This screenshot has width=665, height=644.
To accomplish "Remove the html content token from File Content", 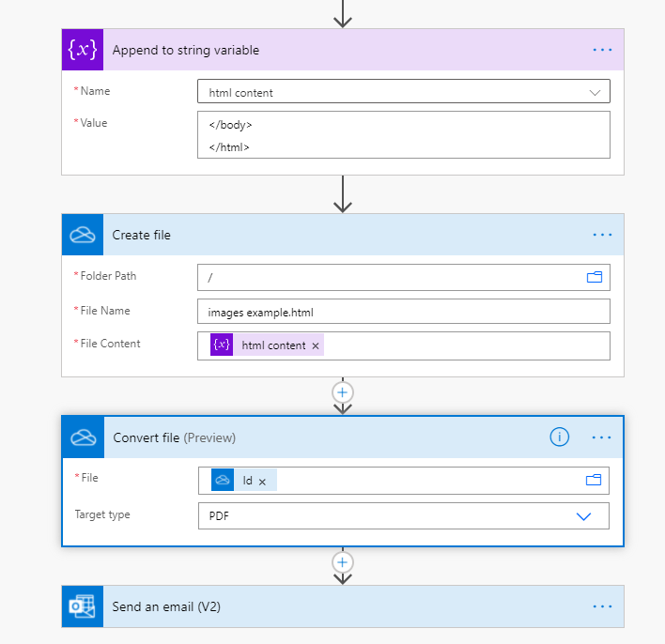I will pos(316,345).
